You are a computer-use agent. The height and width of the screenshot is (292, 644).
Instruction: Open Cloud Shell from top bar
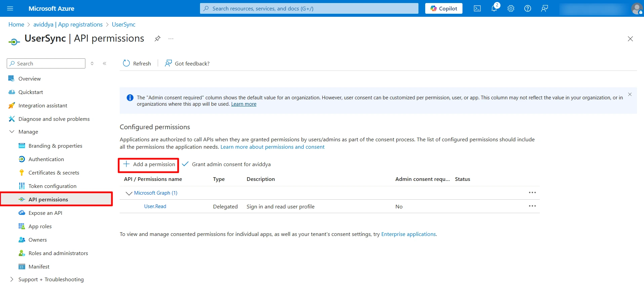tap(477, 8)
